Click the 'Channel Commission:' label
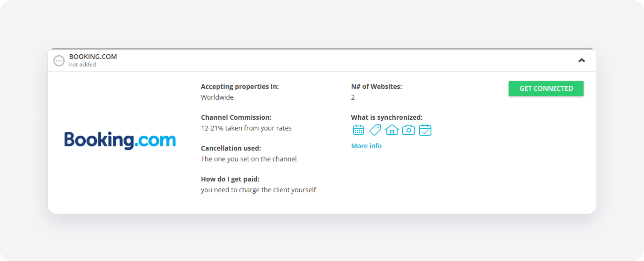The height and width of the screenshot is (261, 644). 236,117
